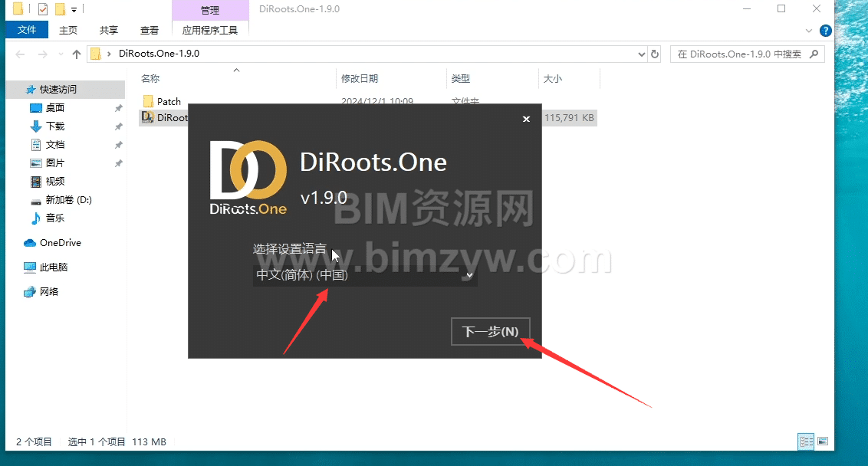Open the address bar history dropdown
Screen dimensions: 868x466
[x=642, y=54]
